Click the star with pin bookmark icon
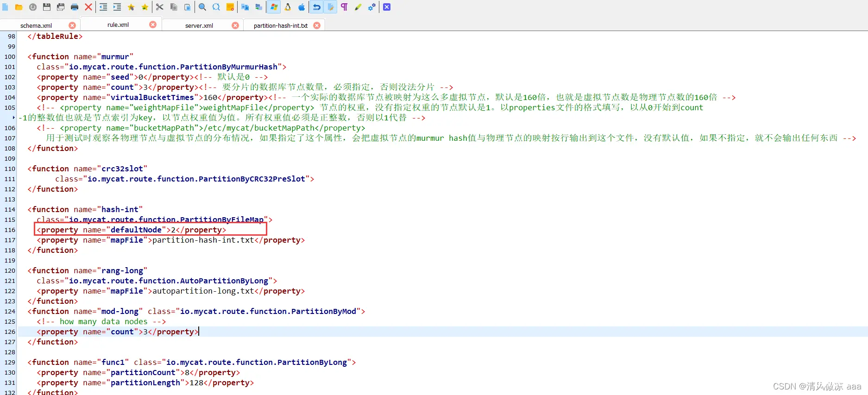868x395 pixels. 131,7
